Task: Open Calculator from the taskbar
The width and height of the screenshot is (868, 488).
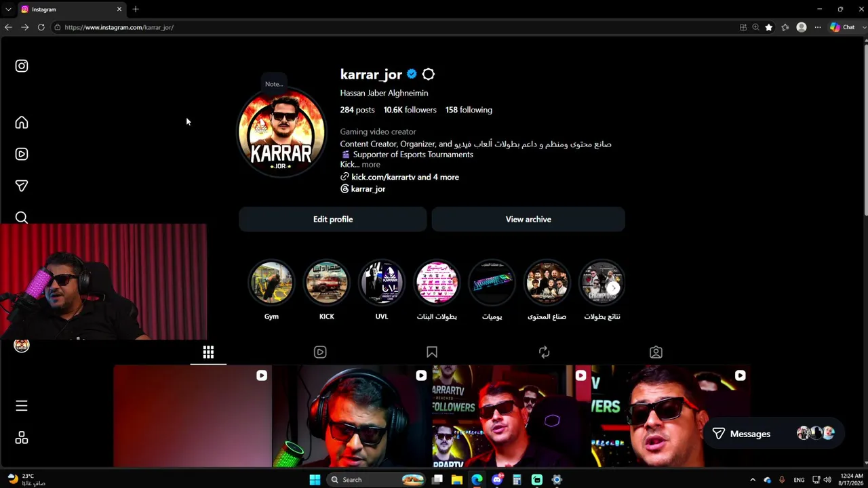Action: pyautogui.click(x=517, y=480)
